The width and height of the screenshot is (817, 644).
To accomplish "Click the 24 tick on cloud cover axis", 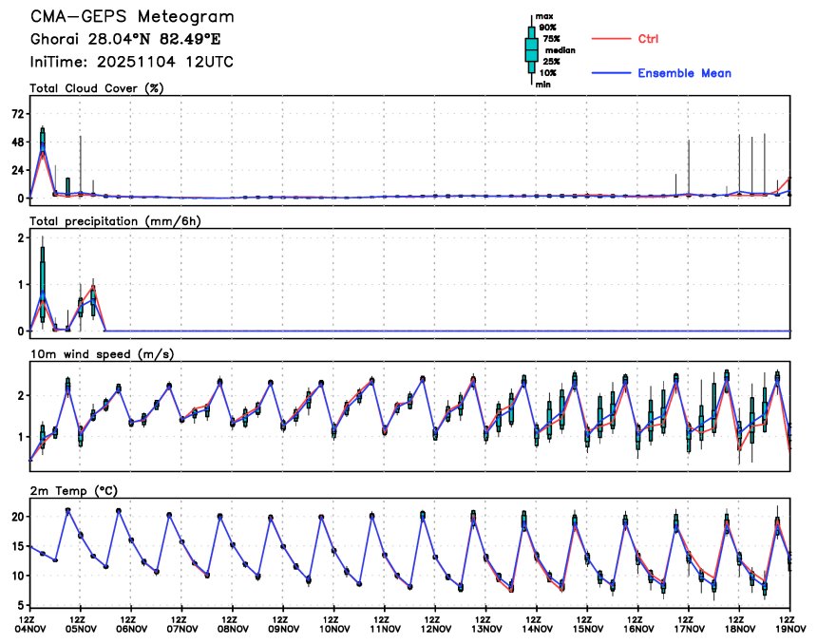I will [18, 170].
